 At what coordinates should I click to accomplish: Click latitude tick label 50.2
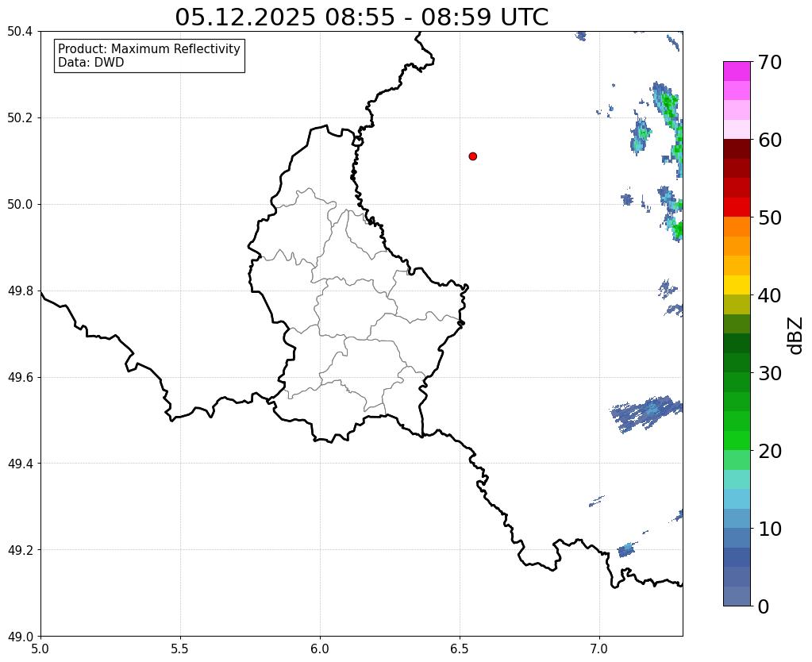tap(20, 118)
